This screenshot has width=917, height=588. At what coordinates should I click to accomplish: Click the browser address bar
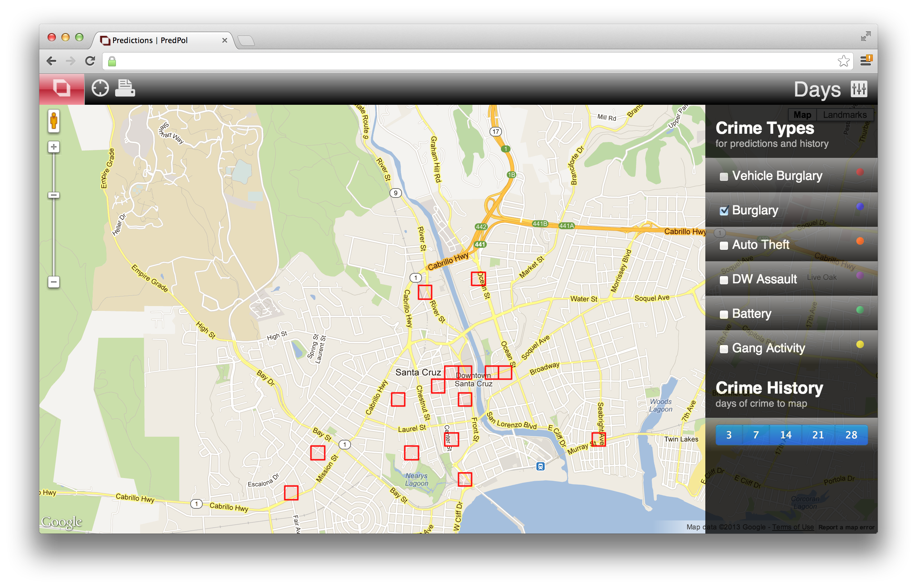(x=458, y=61)
